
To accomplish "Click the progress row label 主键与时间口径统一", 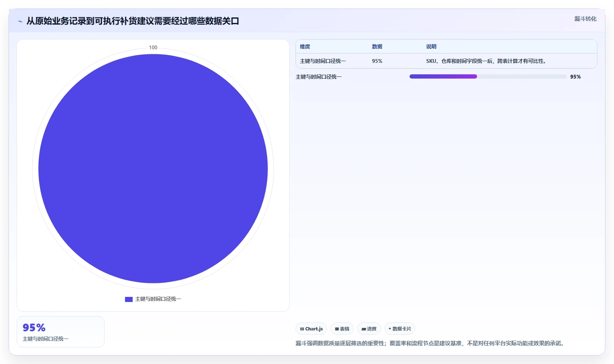I will click(318, 77).
